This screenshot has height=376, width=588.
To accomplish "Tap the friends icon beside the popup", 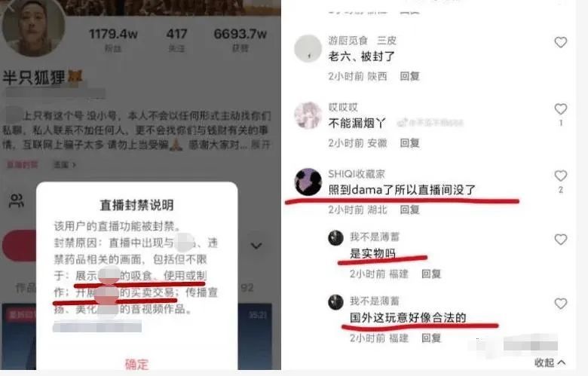I will [x=17, y=201].
